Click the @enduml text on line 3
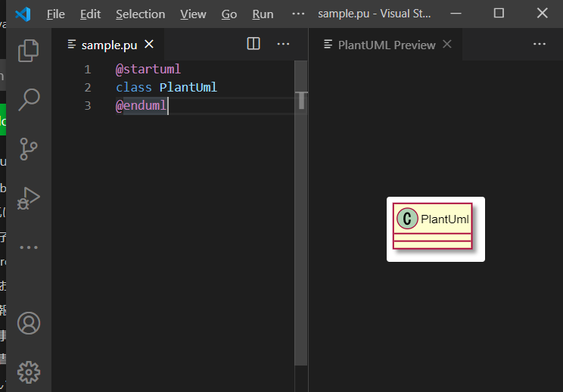Viewport: 563px width, 392px height. coord(141,105)
